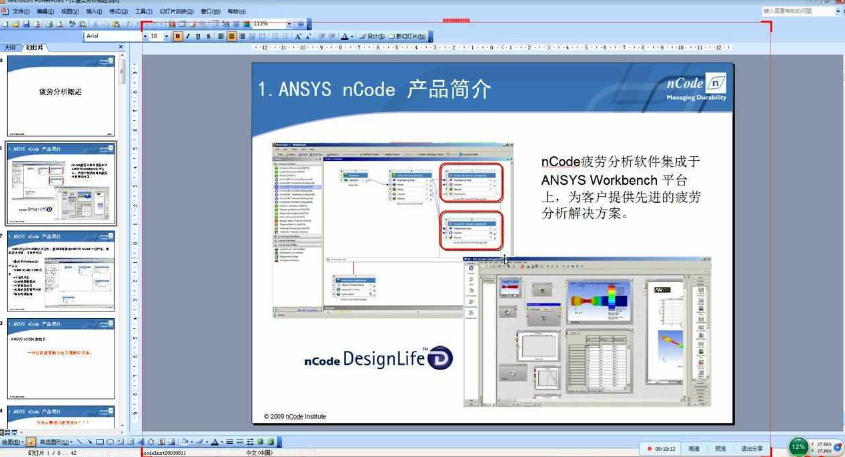Screen dimensions: 845x457
Task: Expand the zoom percentage dropdown
Action: click(289, 23)
